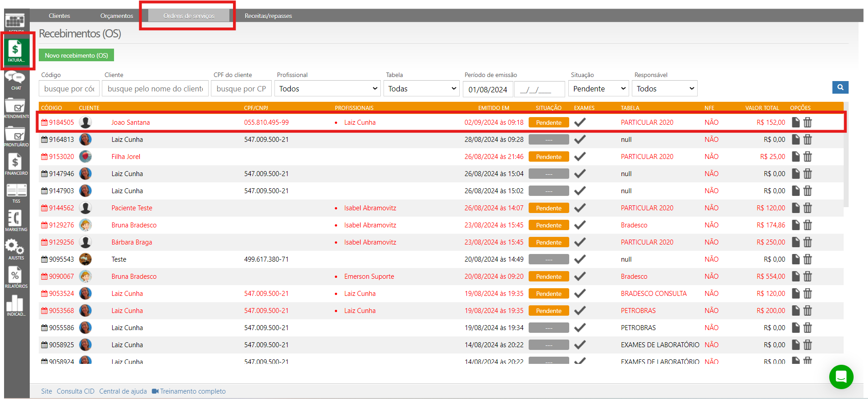Image resolution: width=868 pixels, height=399 pixels.
Task: Click the blue search magnifier button
Action: click(x=840, y=87)
